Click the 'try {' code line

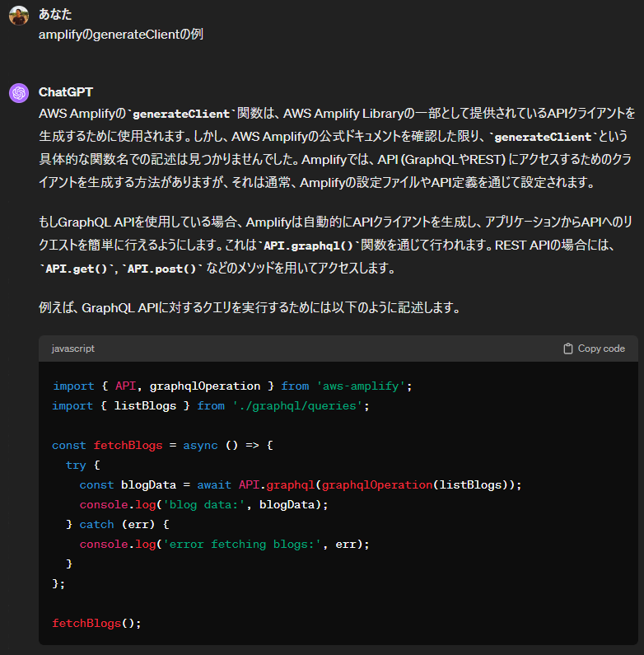click(82, 465)
